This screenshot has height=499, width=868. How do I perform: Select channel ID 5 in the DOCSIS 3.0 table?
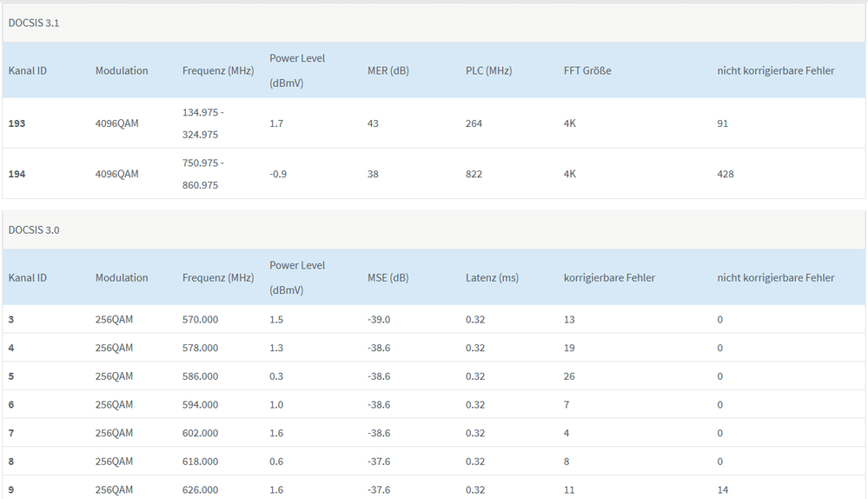pos(11,376)
